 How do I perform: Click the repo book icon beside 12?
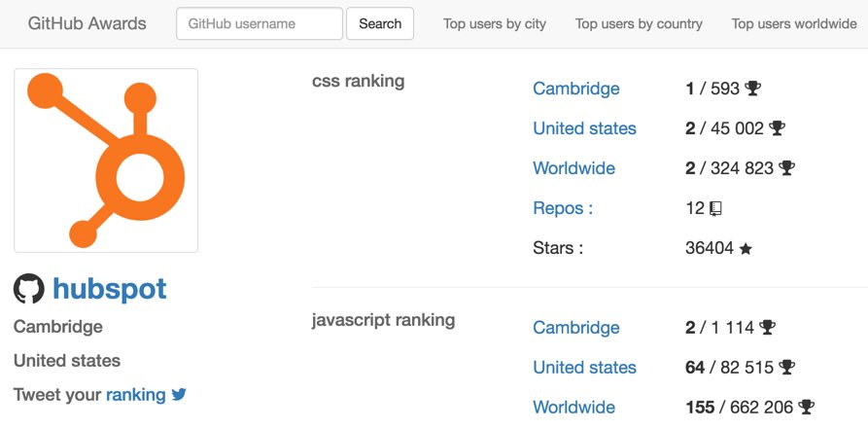tap(715, 208)
